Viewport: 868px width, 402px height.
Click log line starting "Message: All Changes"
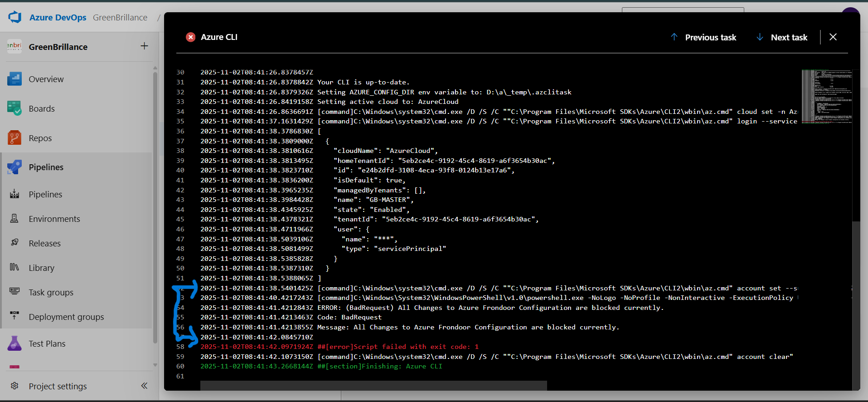tap(468, 327)
